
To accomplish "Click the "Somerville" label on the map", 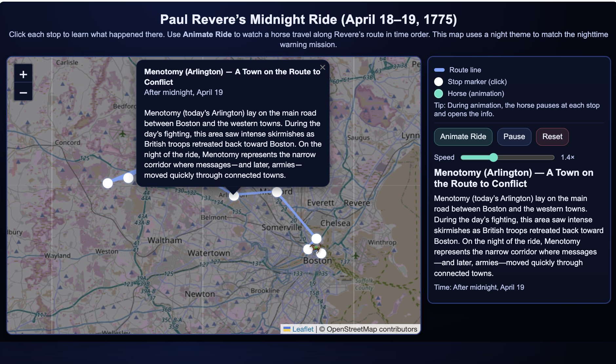I will click(x=282, y=227).
